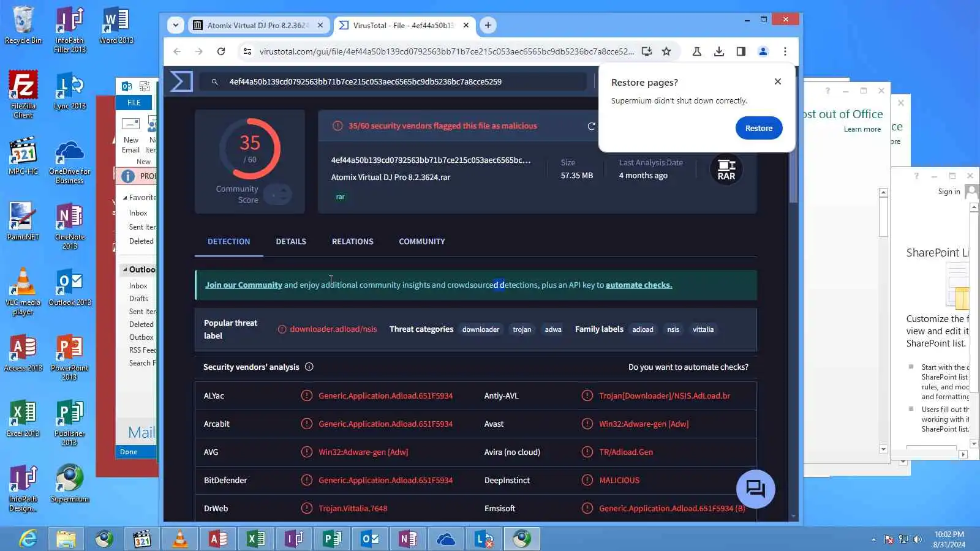Open the browser downloads icon
The image size is (980, 551).
[719, 51]
